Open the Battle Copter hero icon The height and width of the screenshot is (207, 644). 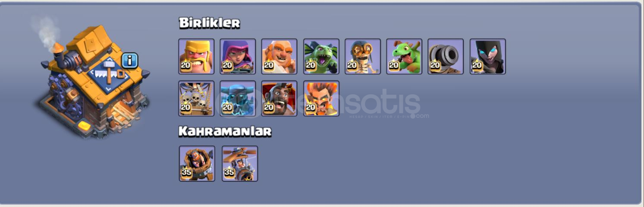(240, 164)
